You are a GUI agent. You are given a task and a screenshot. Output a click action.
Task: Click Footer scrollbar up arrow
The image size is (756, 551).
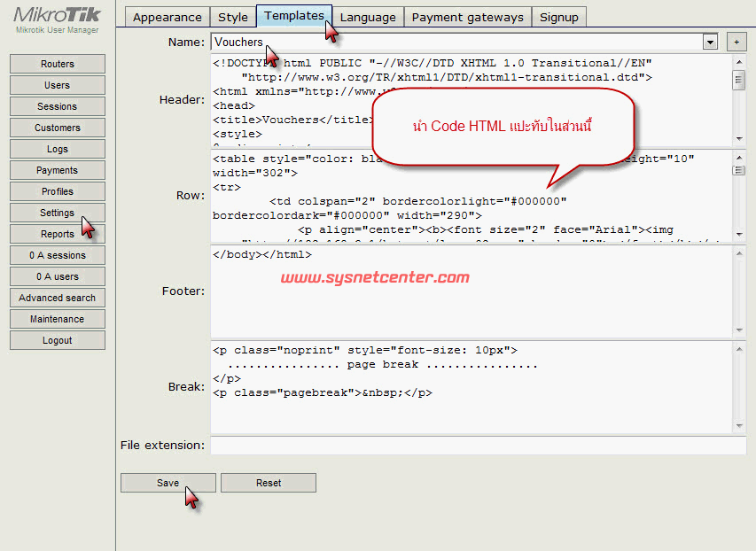point(739,253)
